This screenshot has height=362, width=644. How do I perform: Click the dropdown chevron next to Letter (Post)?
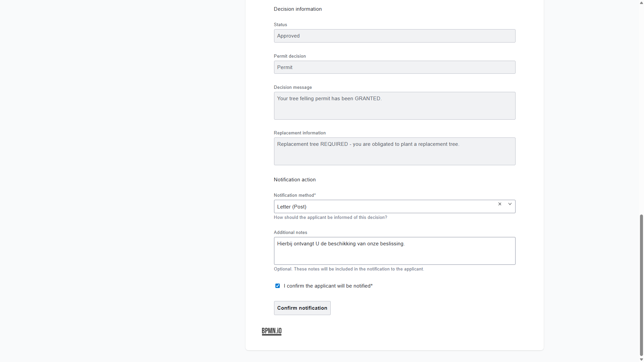tap(509, 204)
